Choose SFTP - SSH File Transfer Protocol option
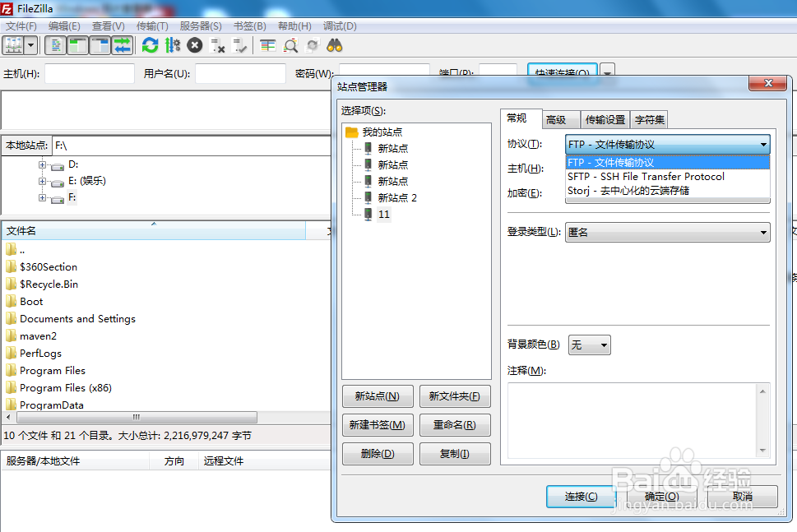The image size is (797, 532). click(x=668, y=176)
